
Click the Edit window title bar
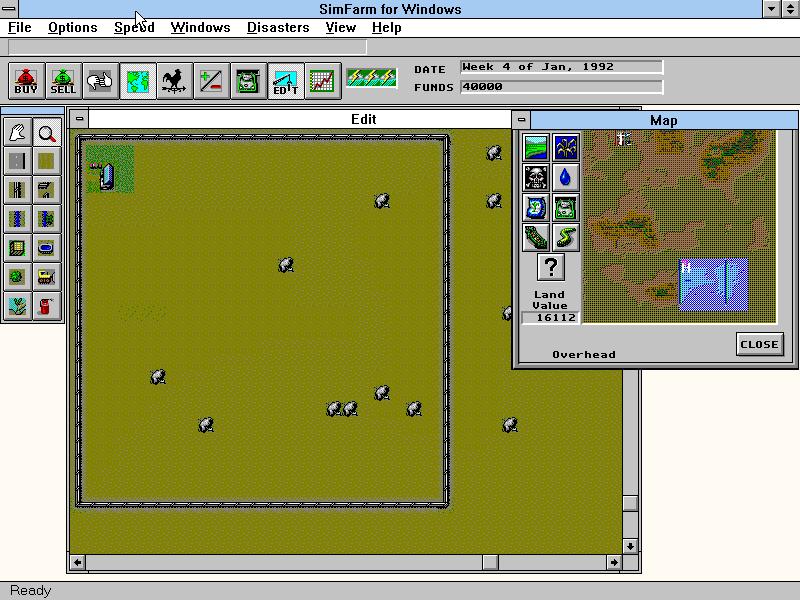(300, 119)
